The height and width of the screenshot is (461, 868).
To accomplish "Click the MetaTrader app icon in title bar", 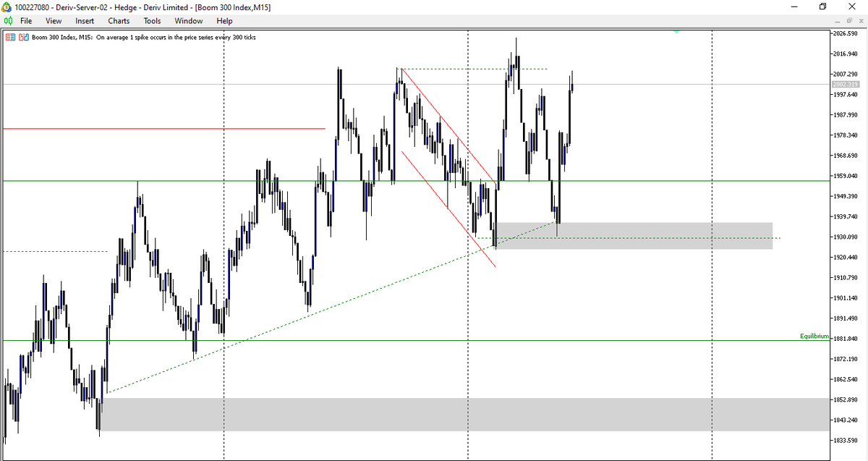I will click(x=7, y=7).
